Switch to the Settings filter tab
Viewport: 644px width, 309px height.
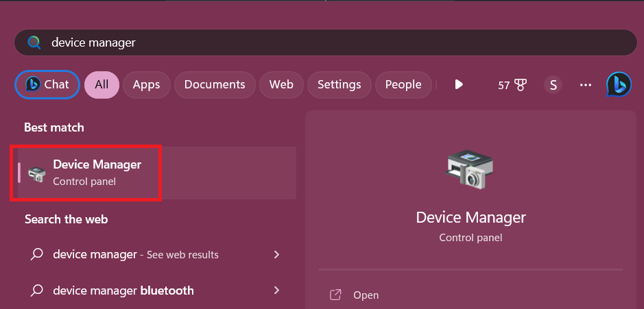(339, 84)
